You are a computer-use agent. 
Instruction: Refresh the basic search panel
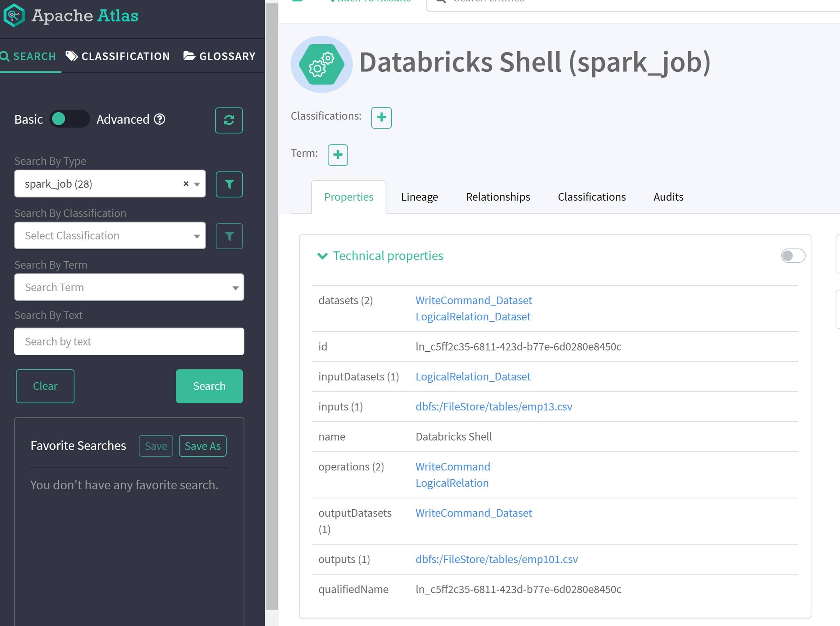pyautogui.click(x=229, y=121)
